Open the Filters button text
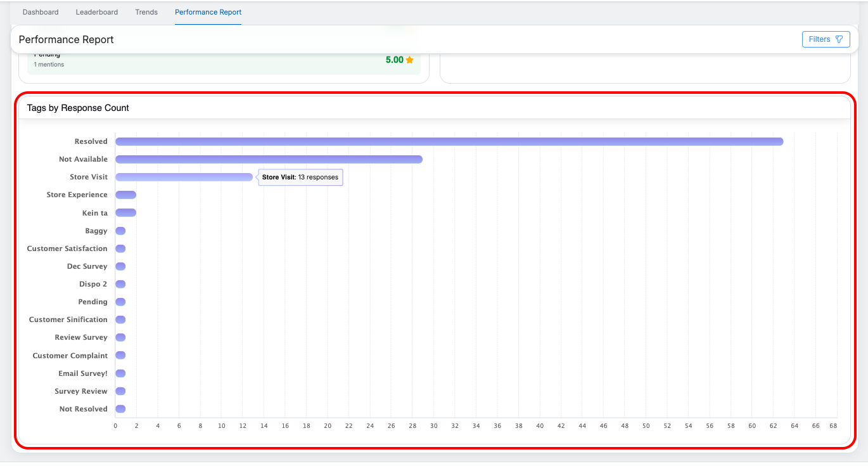Viewport: 868px width, 466px height. coord(819,39)
